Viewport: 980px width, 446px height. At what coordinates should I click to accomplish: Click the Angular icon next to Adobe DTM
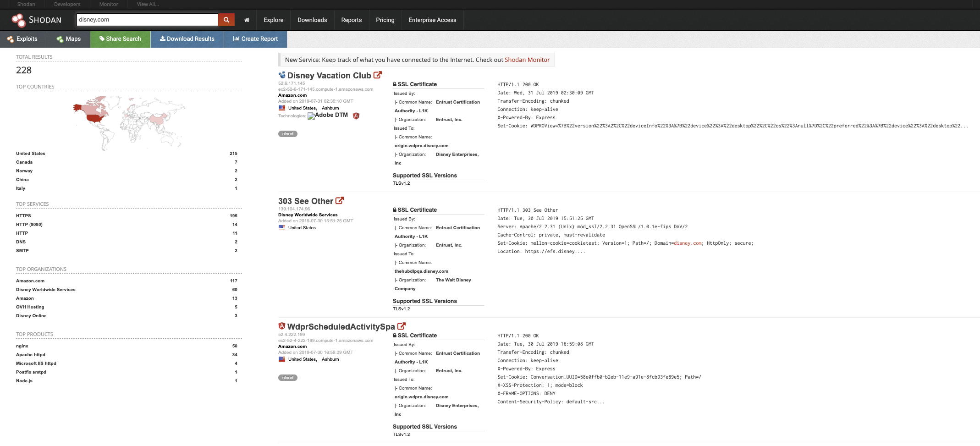356,116
